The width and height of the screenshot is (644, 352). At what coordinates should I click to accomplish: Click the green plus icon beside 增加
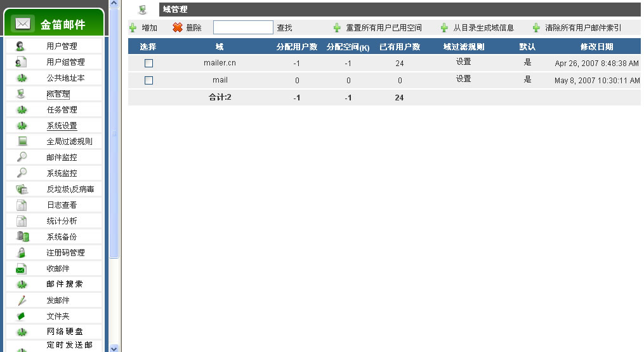pos(133,28)
